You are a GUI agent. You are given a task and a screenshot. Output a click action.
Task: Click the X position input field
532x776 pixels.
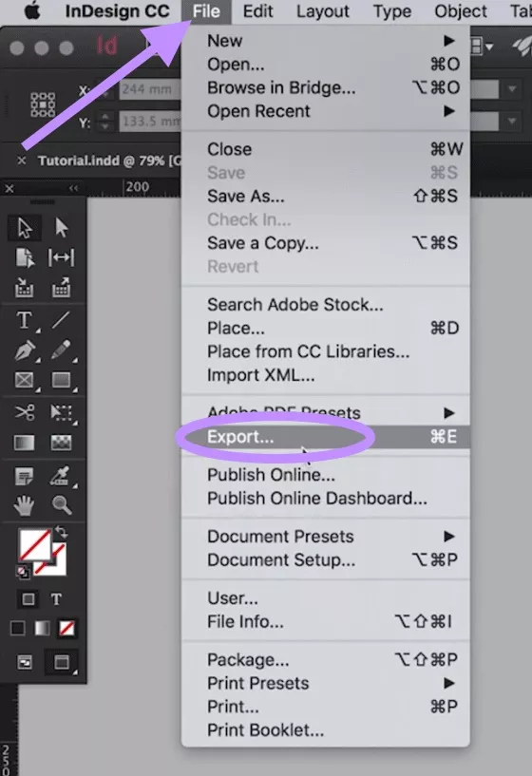coord(150,89)
